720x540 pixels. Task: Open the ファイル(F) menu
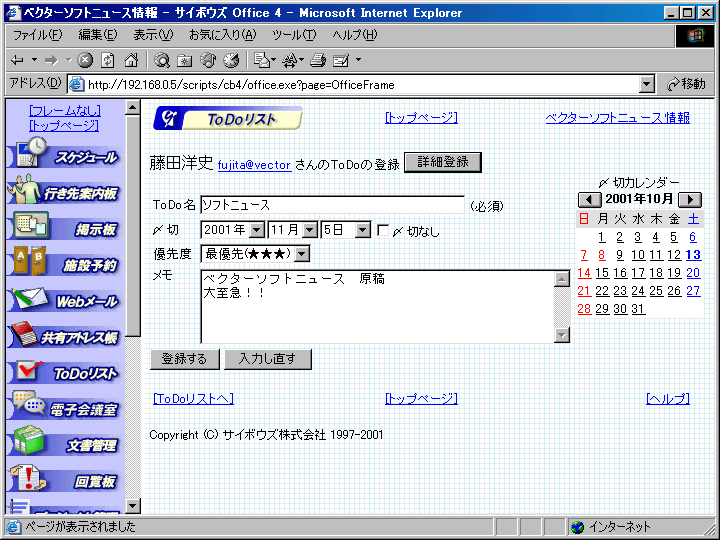click(37, 35)
